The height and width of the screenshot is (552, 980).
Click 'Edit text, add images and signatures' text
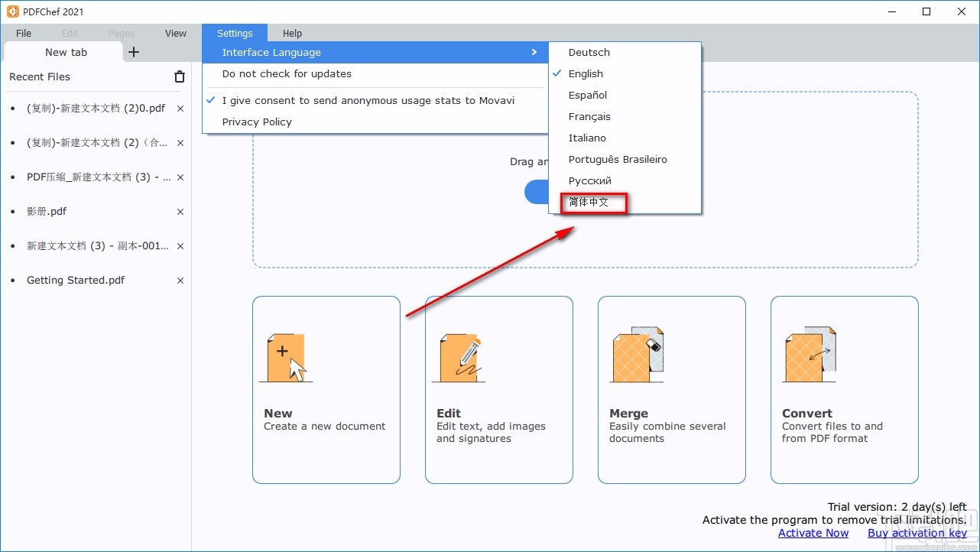491,433
